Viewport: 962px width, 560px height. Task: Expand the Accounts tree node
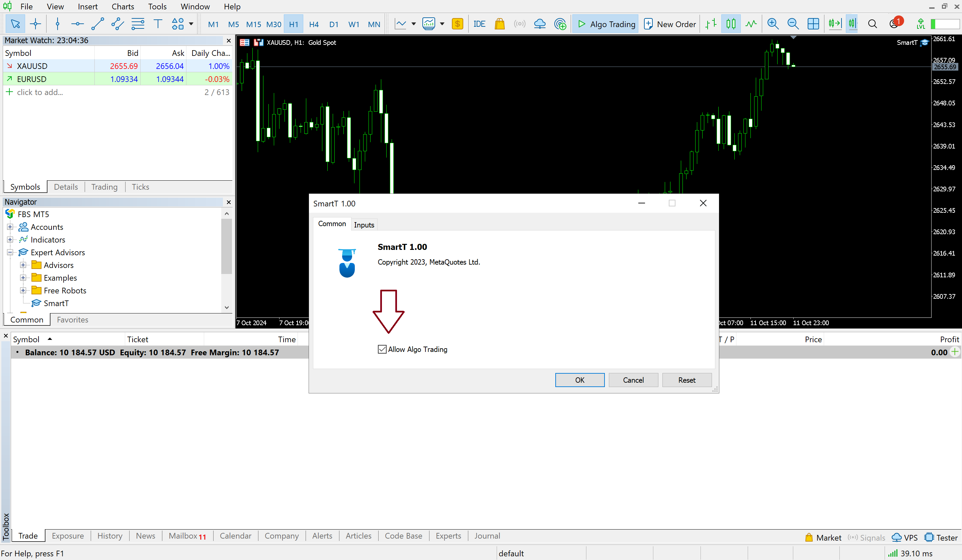[x=10, y=227]
